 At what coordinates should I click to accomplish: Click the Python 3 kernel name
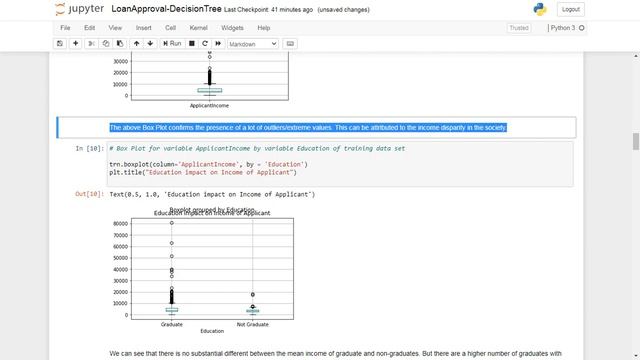(x=563, y=28)
